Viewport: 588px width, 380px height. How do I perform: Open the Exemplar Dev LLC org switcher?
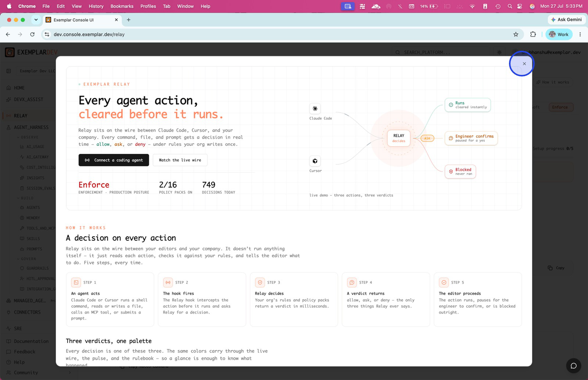pyautogui.click(x=37, y=71)
